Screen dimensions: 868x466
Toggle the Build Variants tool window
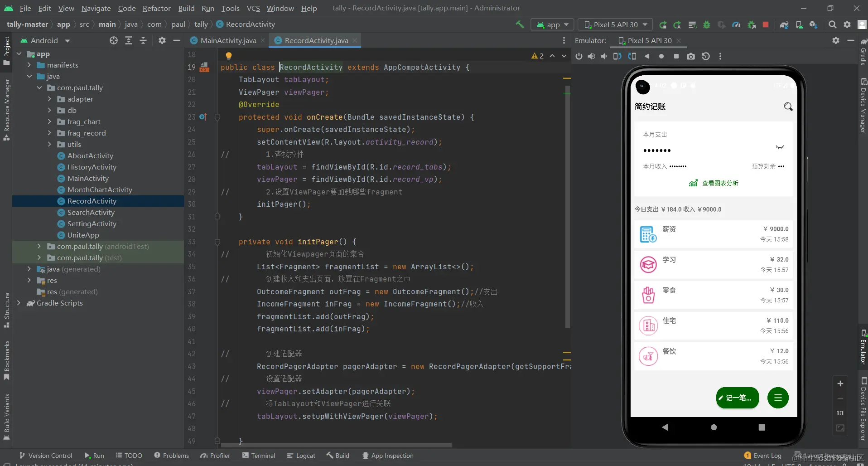pyautogui.click(x=6, y=417)
